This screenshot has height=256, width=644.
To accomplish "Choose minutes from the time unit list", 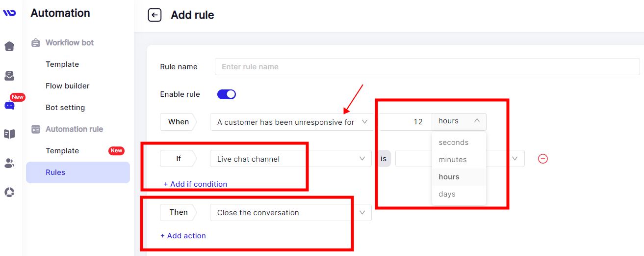I will click(453, 159).
